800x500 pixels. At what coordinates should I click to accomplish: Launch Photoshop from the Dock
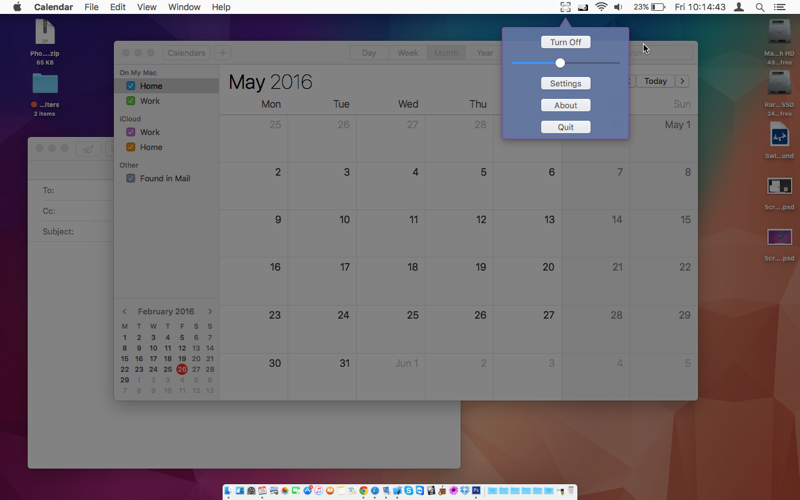(476, 490)
